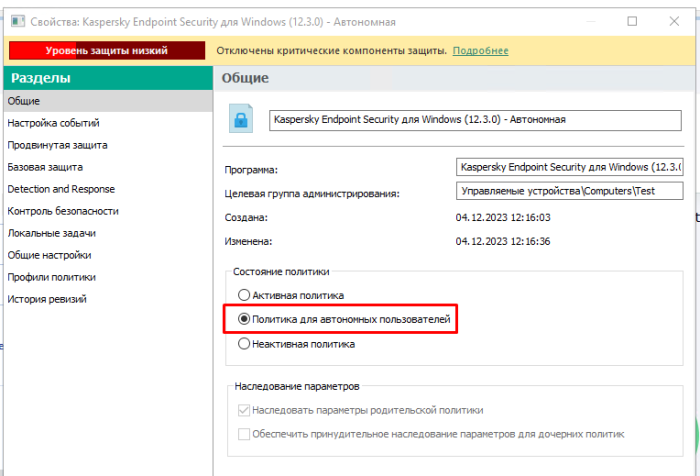
Task: Click the Подробнее link in warning bar
Action: (480, 50)
